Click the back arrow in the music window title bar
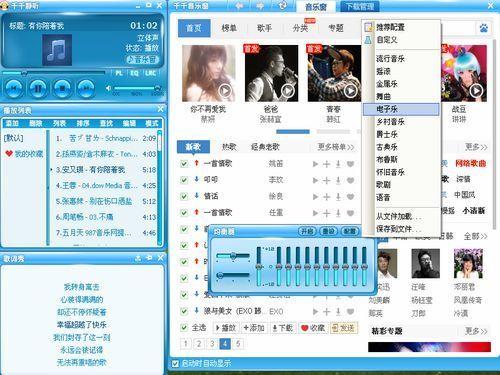Image resolution: width=500 pixels, height=375 pixels. tap(239, 6)
